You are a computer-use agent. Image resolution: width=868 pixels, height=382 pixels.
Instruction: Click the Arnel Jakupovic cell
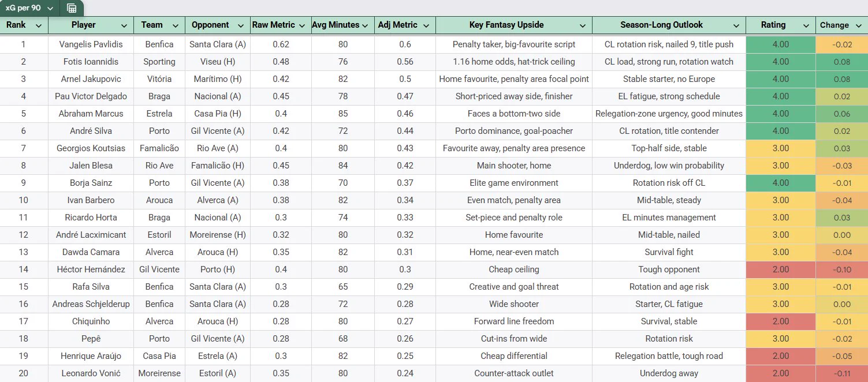pyautogui.click(x=91, y=79)
